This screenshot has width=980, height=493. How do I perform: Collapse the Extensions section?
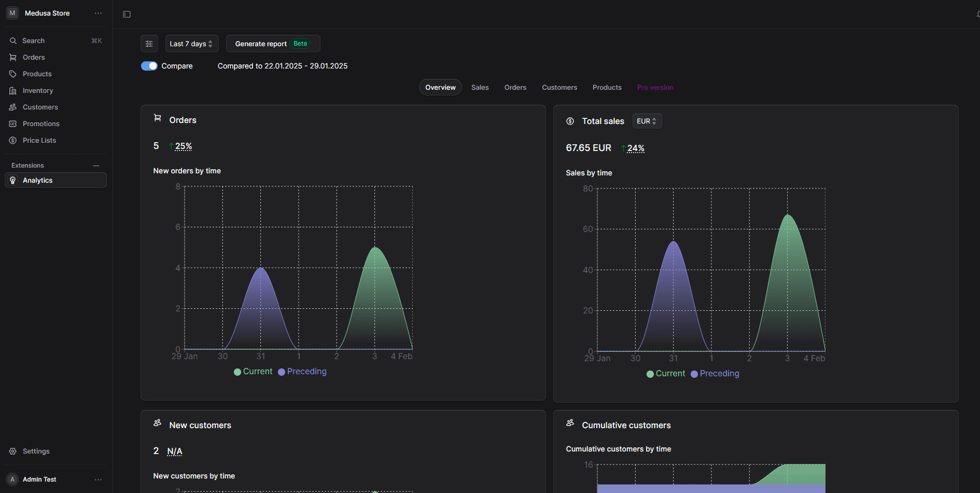pyautogui.click(x=96, y=166)
